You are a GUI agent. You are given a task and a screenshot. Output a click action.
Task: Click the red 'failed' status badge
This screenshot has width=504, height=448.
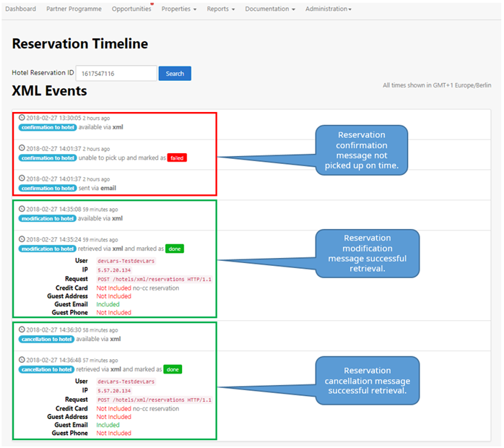[177, 158]
